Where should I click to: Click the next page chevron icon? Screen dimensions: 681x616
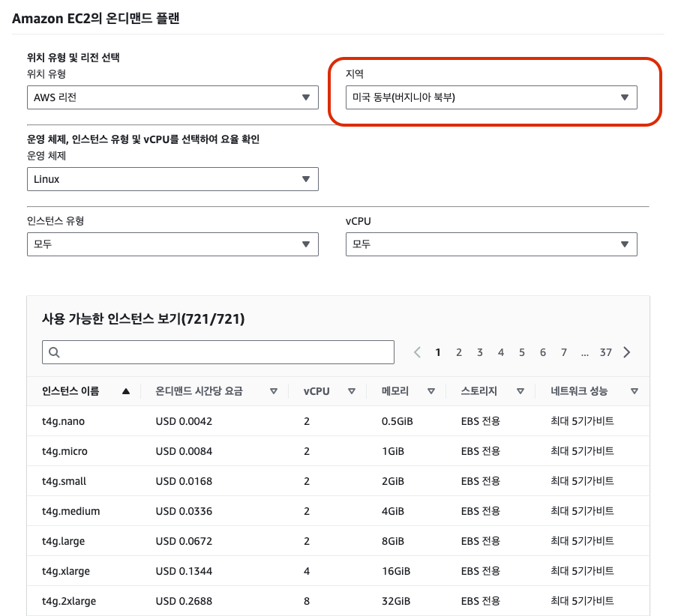click(x=627, y=352)
